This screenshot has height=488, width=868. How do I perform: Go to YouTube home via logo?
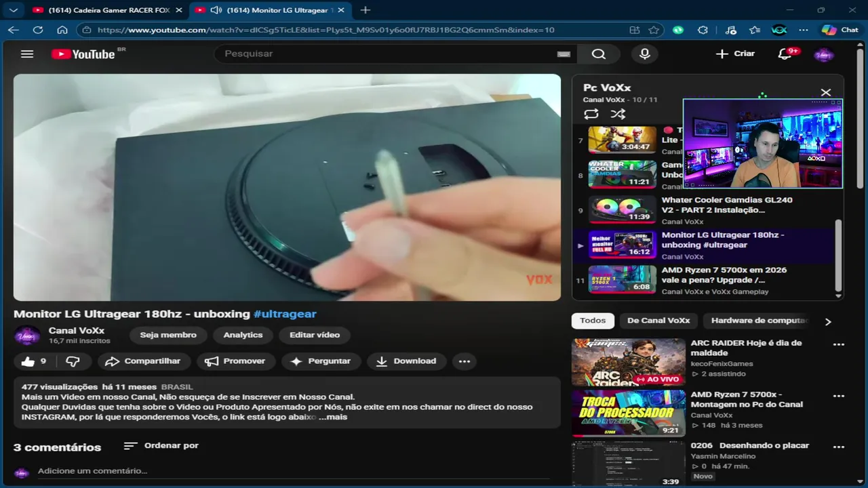pos(84,54)
